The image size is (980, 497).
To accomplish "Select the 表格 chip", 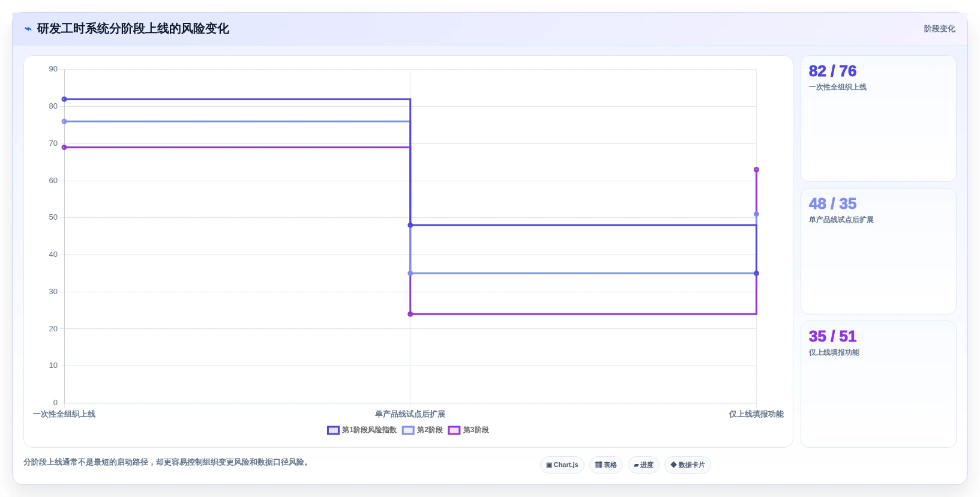I will coord(606,465).
